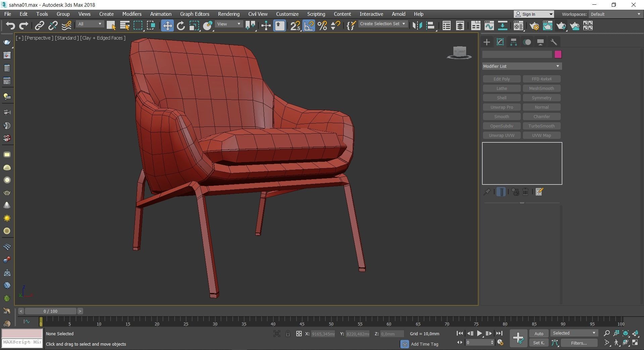644x350 pixels.
Task: Open the Sign In dropdown
Action: point(534,14)
